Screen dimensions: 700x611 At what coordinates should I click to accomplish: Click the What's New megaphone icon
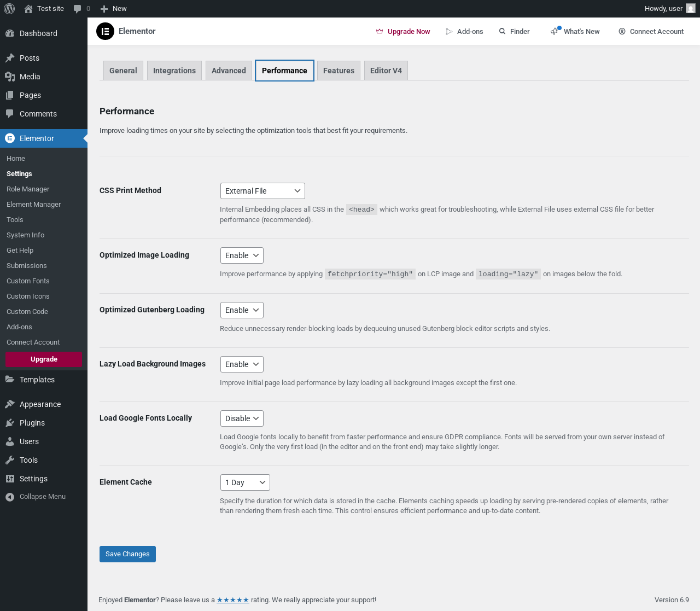point(555,31)
